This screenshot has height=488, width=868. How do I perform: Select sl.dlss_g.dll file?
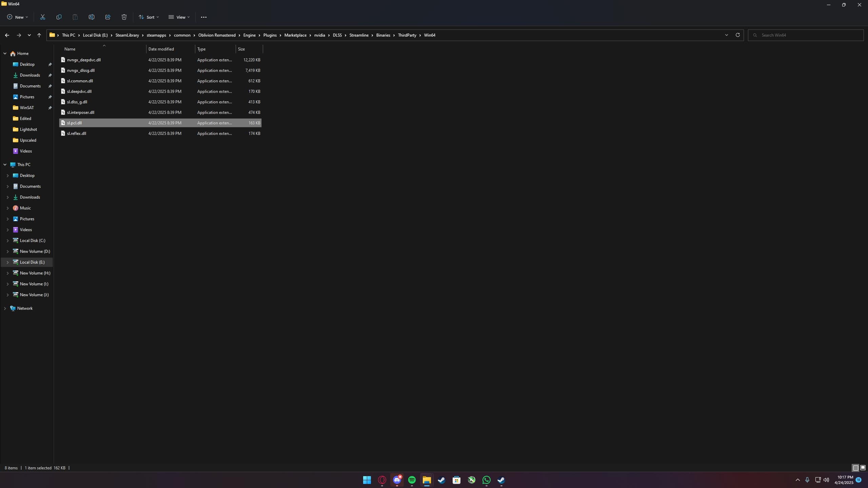coord(160,102)
